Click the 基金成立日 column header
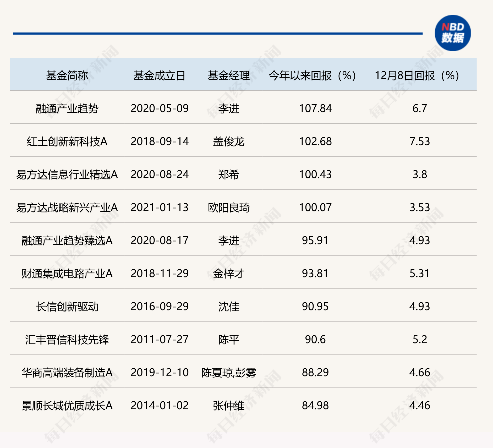 pos(159,75)
